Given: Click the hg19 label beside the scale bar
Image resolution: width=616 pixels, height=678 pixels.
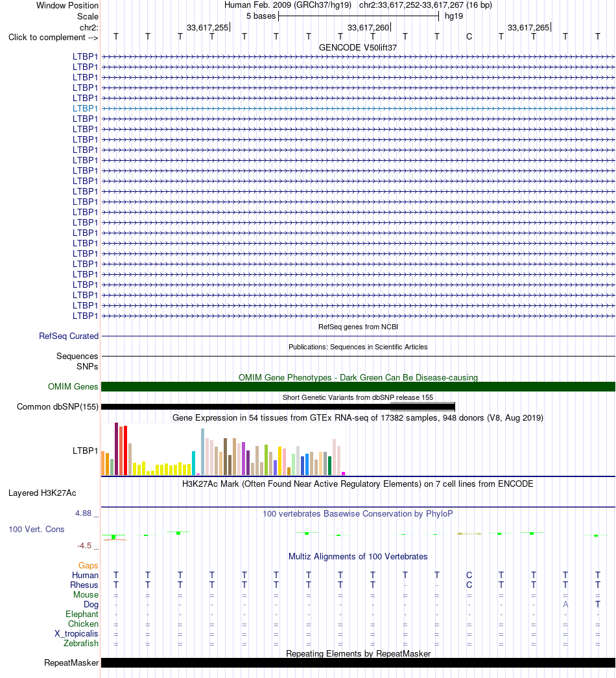Looking at the screenshot, I should [454, 16].
